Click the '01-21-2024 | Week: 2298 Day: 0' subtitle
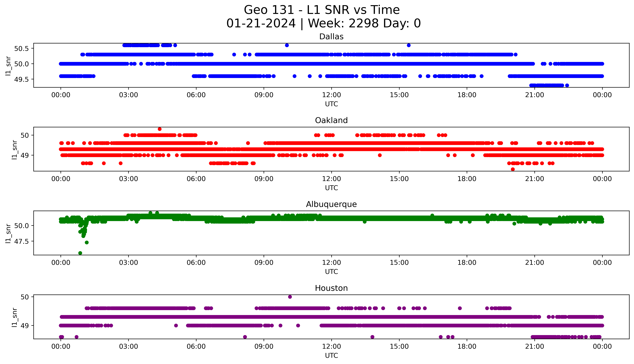 324,24
